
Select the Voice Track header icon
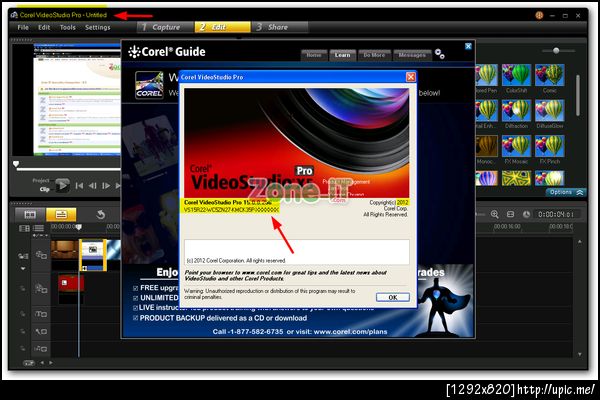point(41,331)
